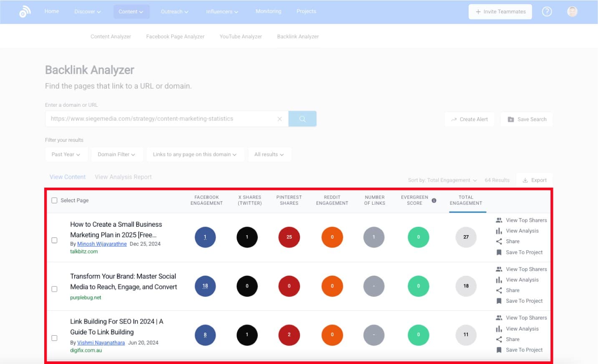Run search with magnifier button

pos(302,119)
